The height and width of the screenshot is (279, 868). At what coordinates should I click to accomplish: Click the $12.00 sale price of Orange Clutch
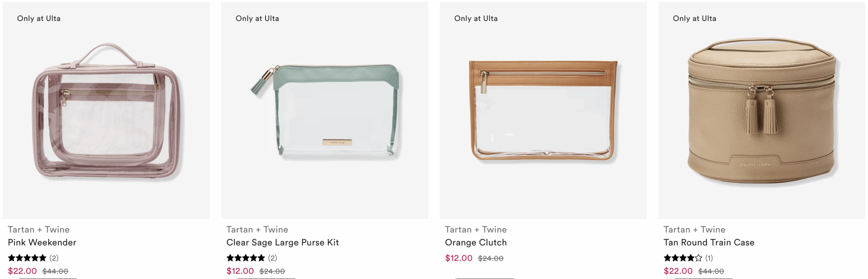tap(458, 258)
